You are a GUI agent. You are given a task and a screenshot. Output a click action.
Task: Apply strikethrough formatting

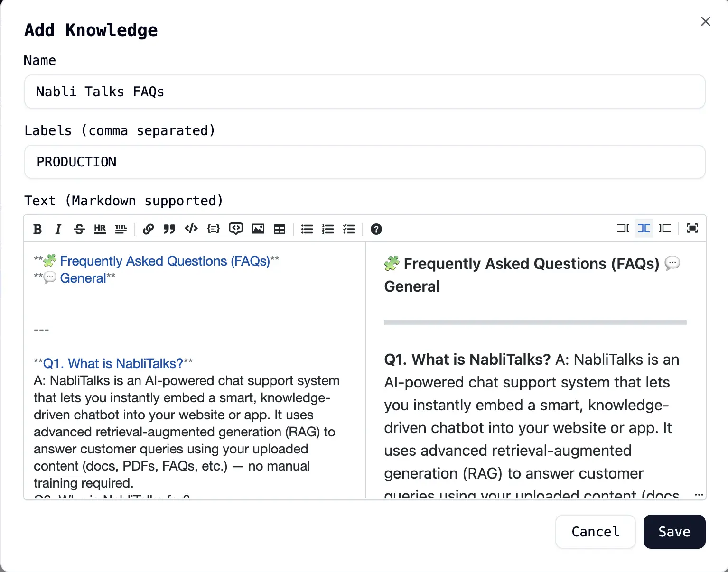coord(79,229)
